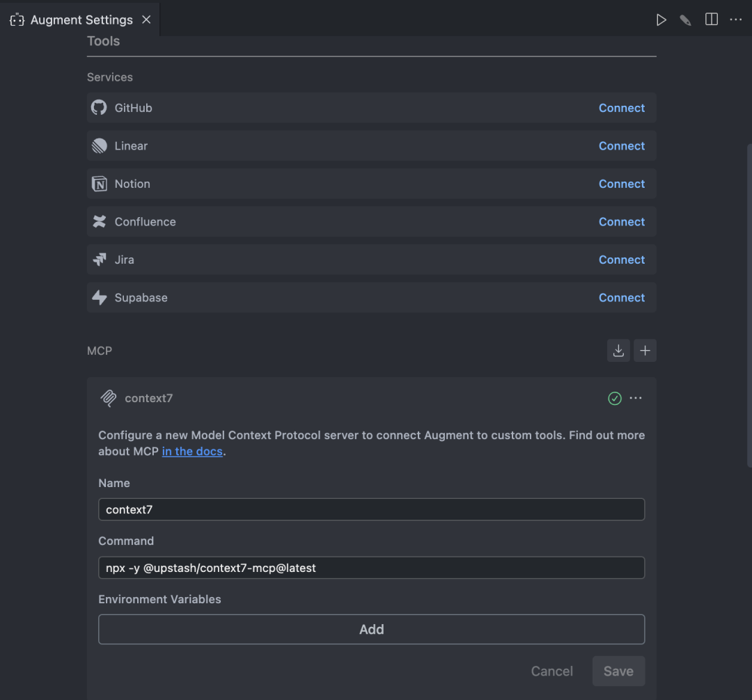
Task: Close the Augment Settings tab
Action: click(146, 19)
